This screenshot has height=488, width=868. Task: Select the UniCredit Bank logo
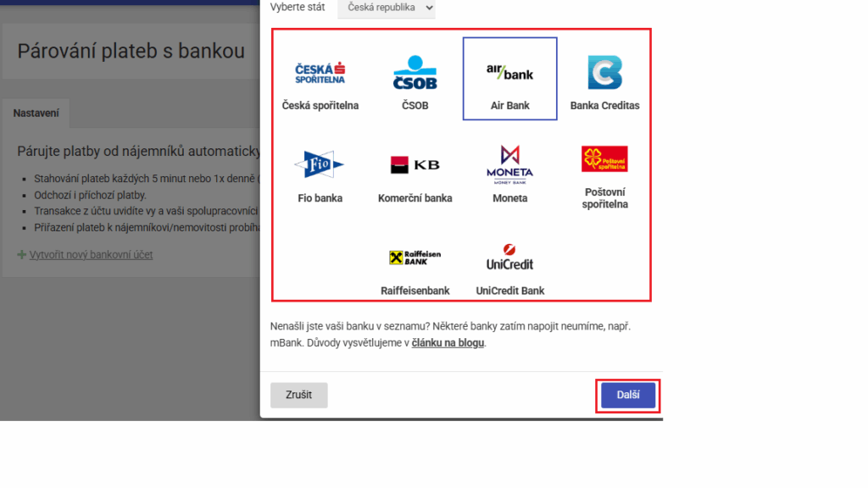click(509, 257)
